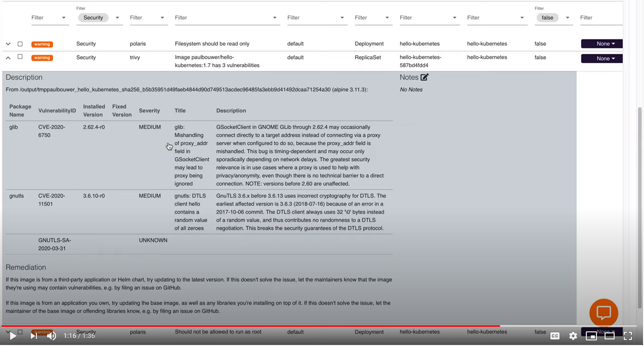Switch to theater mode
This screenshot has height=346, width=644.
point(610,336)
